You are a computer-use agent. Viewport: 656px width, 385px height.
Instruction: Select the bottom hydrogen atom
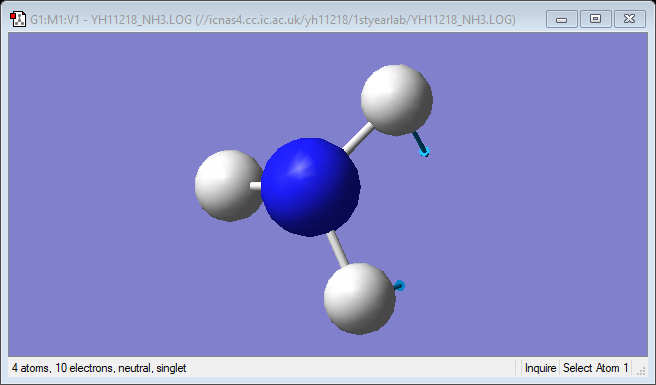point(360,299)
